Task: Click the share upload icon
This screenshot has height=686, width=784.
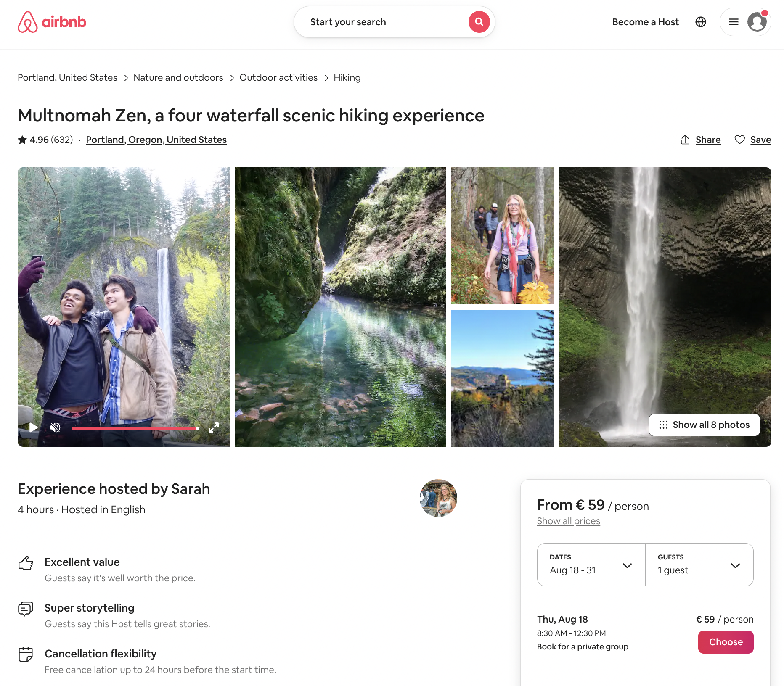Action: tap(685, 140)
